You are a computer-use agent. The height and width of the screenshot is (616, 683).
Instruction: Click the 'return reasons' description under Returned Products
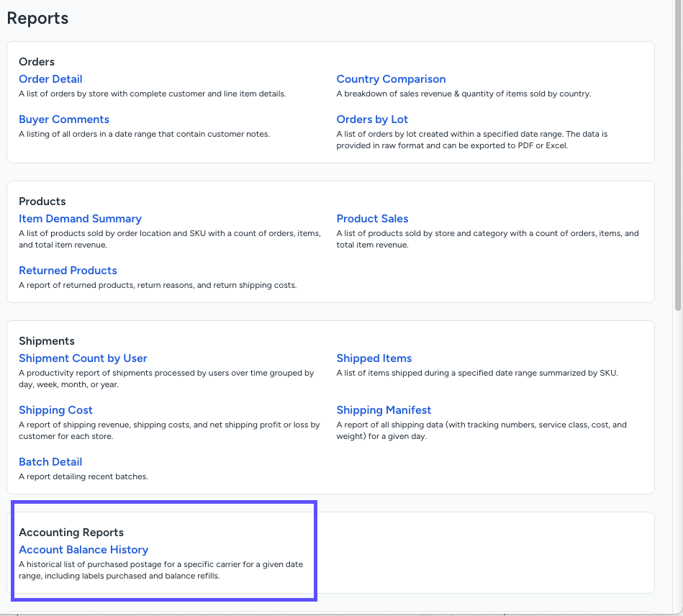coord(158,286)
